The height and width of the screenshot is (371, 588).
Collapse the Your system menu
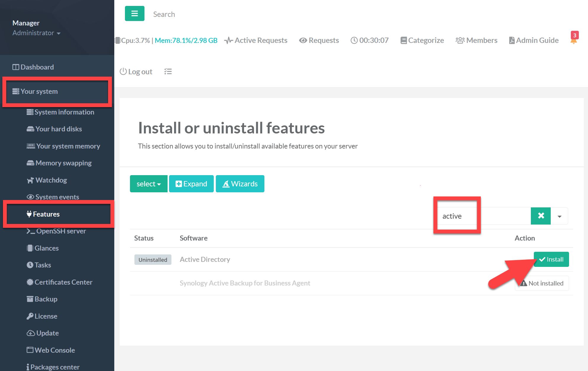39,91
